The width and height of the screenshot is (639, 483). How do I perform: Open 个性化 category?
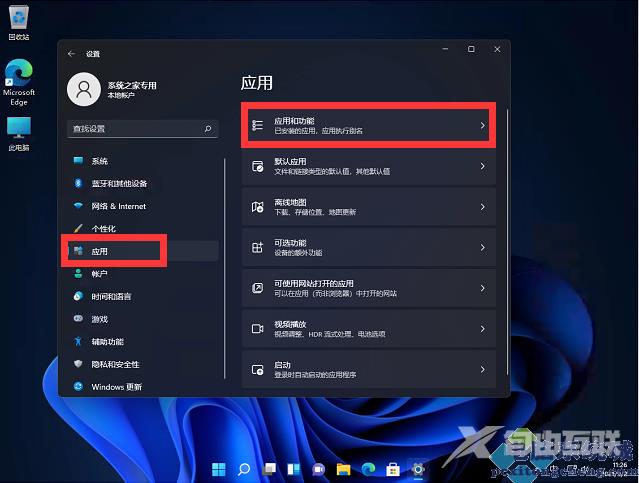[143, 228]
